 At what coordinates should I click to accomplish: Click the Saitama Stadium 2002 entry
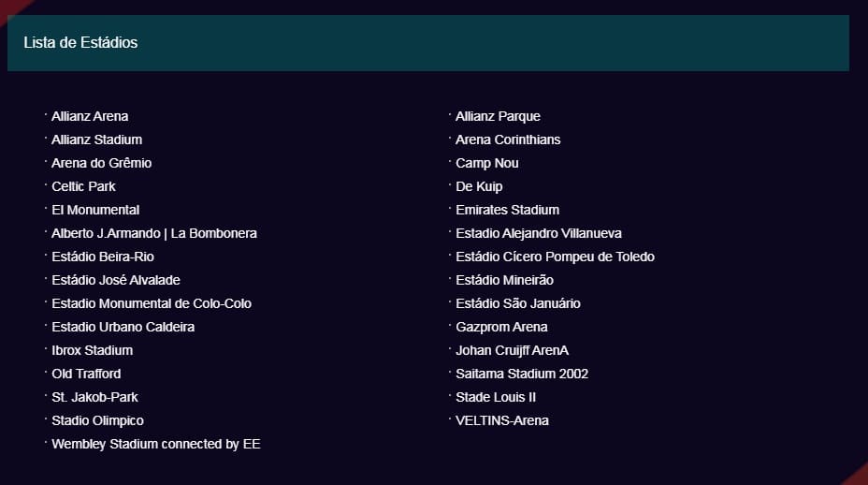coord(522,374)
